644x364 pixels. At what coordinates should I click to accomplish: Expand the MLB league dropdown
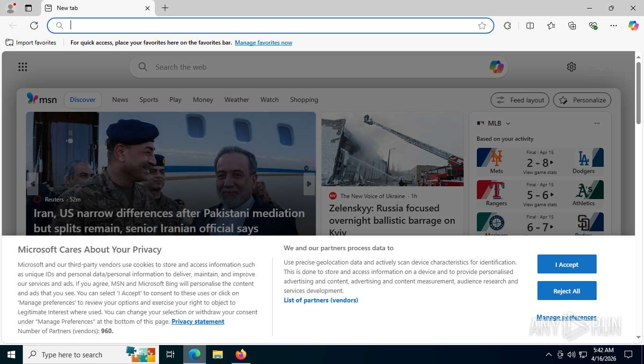click(x=508, y=123)
